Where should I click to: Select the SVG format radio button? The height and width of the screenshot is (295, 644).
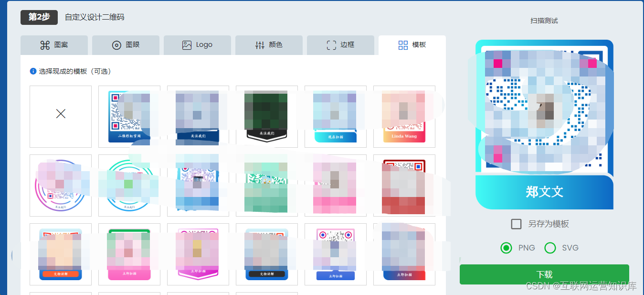click(550, 248)
